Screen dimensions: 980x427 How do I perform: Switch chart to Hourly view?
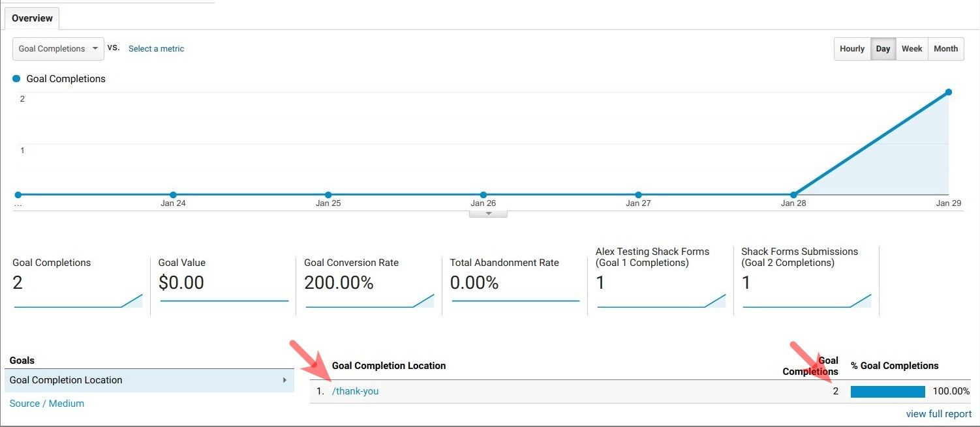click(851, 49)
